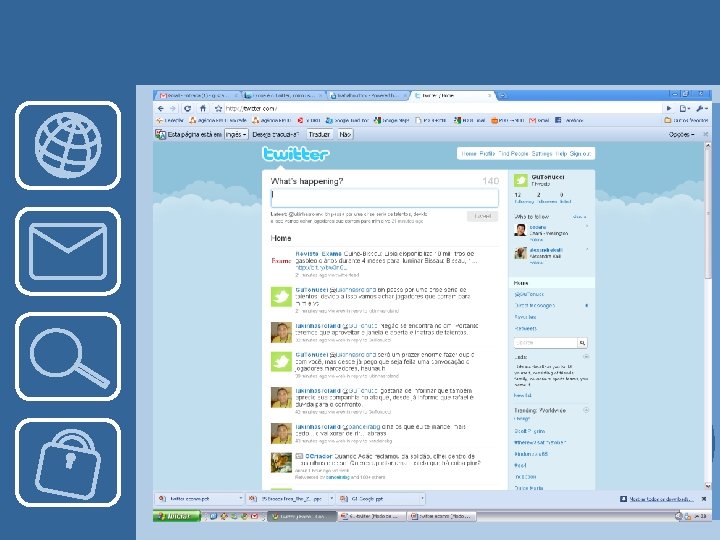Open Settings in Twitter top navigation
This screenshot has width=720, height=540.
[x=542, y=153]
